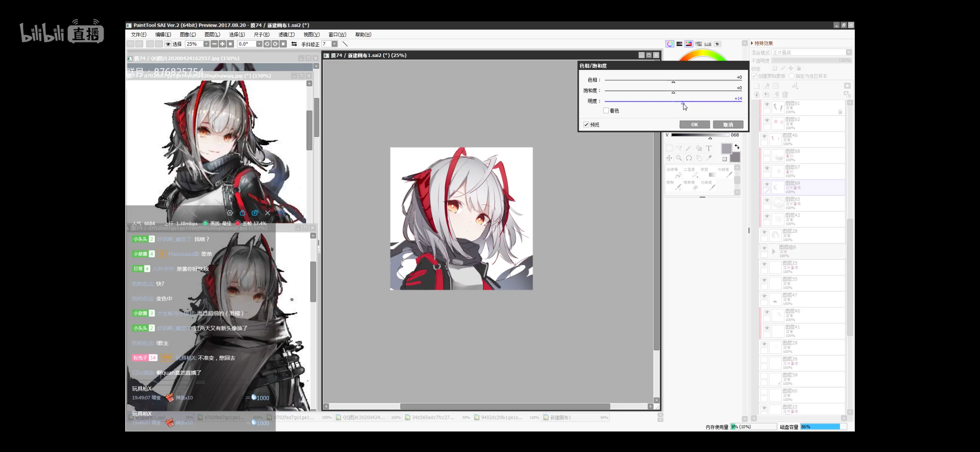Select the hand pan tool
The image size is (980, 452).
[x=699, y=158]
